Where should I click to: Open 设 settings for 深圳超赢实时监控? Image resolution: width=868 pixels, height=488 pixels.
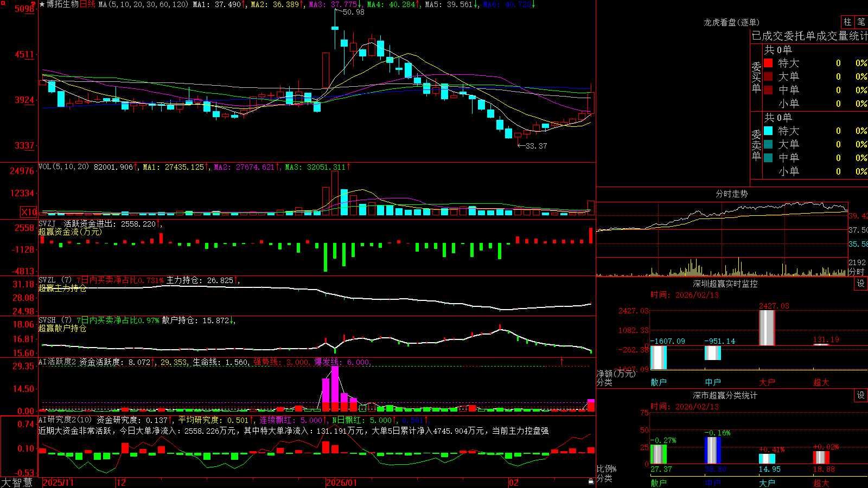861,284
